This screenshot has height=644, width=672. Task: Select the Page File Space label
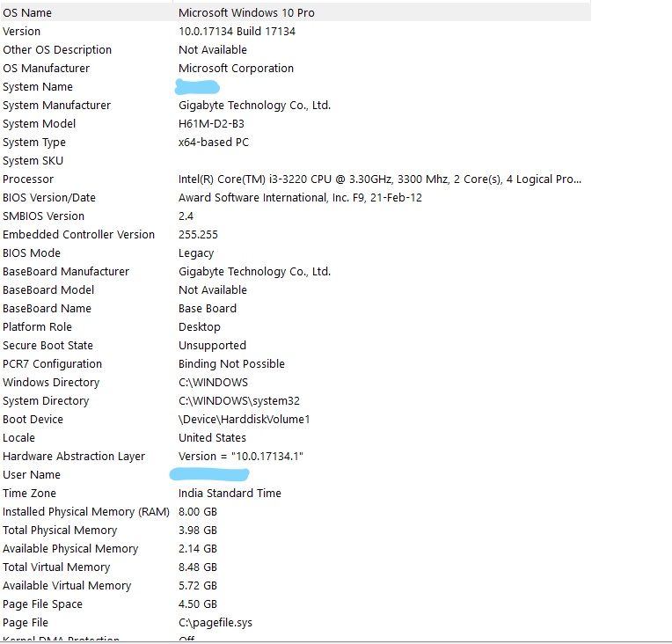(42, 604)
